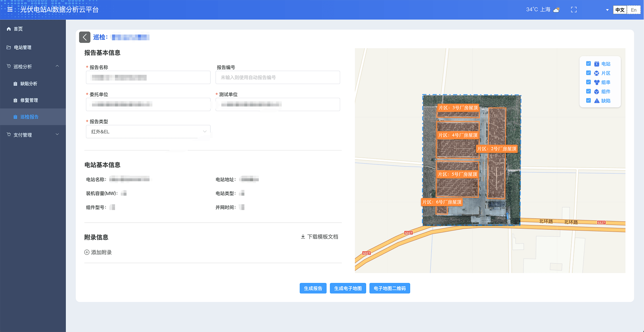Click the 电子地图二维码 button
This screenshot has height=332, width=644.
(390, 288)
